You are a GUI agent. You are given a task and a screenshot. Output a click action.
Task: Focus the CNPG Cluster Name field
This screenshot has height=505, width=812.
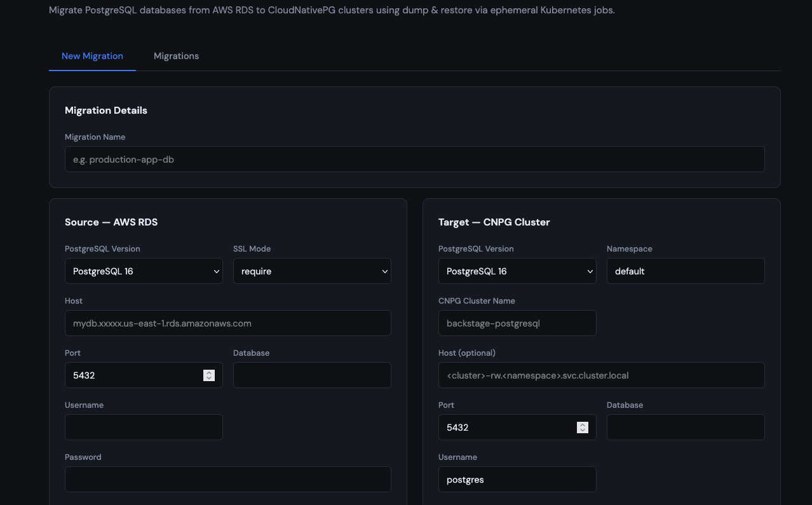517,323
